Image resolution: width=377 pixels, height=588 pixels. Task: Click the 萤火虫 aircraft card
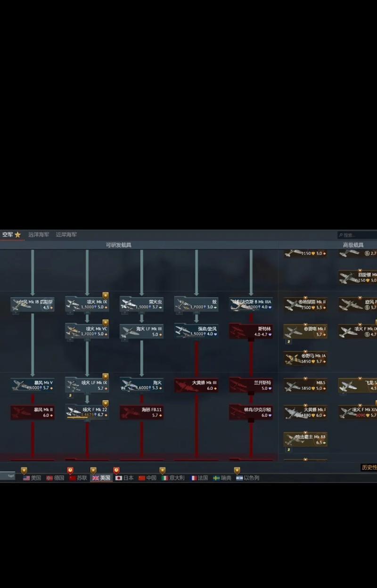tap(141, 304)
